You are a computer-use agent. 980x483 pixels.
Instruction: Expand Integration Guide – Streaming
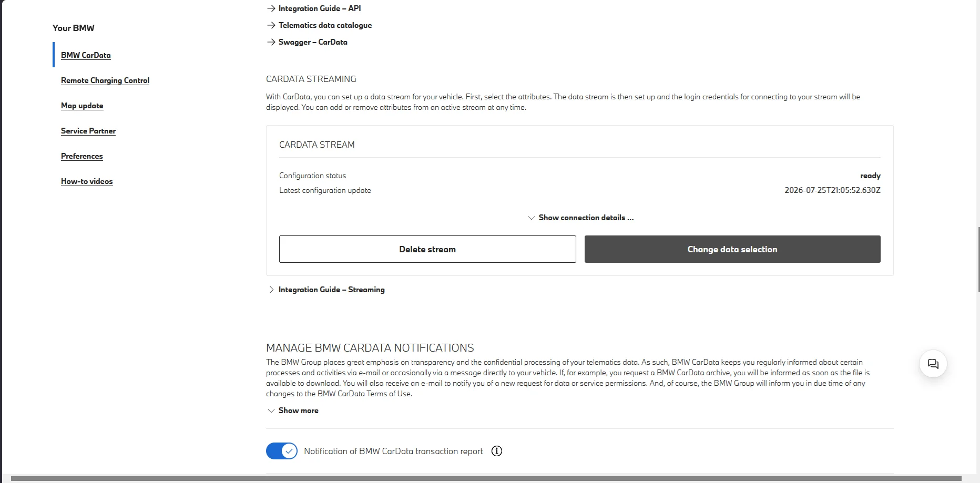click(x=326, y=290)
